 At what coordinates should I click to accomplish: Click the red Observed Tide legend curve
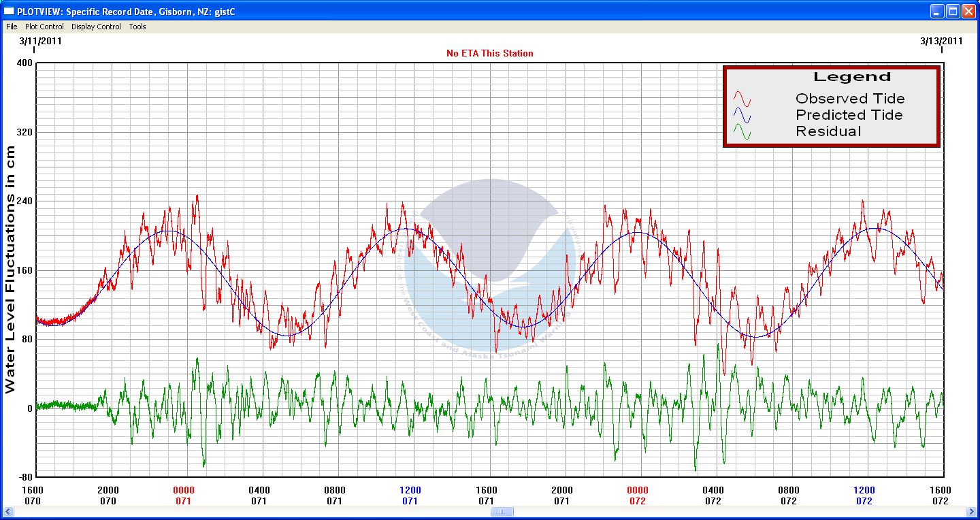[742, 99]
